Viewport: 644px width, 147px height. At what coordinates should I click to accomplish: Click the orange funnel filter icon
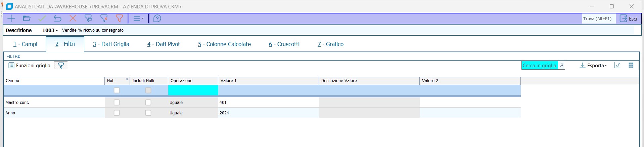(x=119, y=19)
